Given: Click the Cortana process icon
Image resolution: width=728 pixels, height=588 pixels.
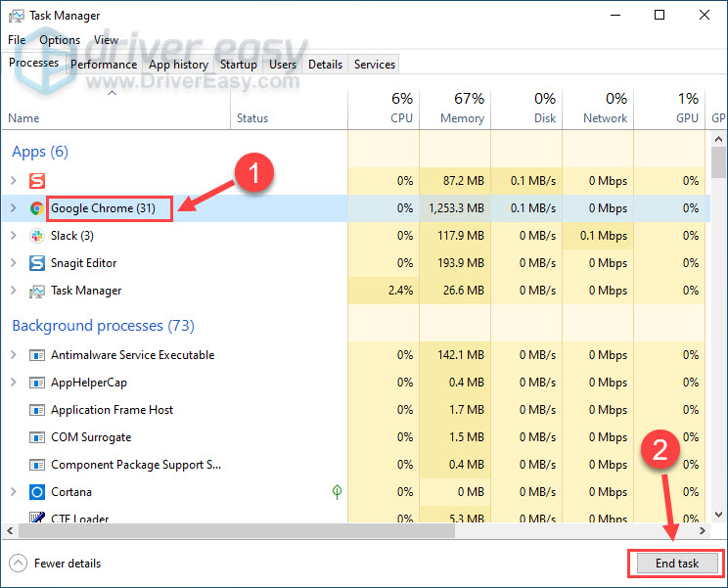Looking at the screenshot, I should click(x=36, y=492).
